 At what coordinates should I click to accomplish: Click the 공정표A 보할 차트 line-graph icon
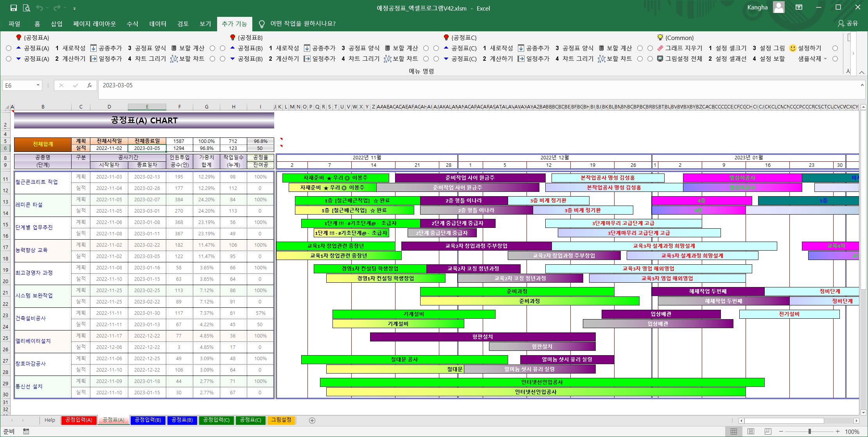(x=174, y=59)
